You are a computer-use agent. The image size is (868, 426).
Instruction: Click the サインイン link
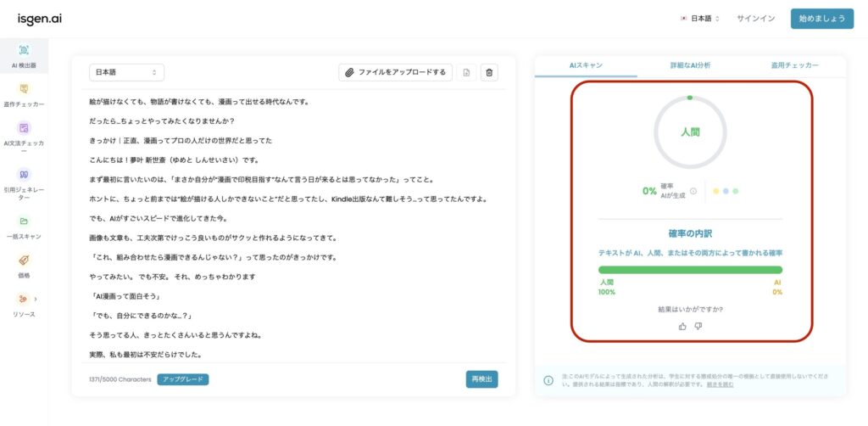[x=755, y=19]
